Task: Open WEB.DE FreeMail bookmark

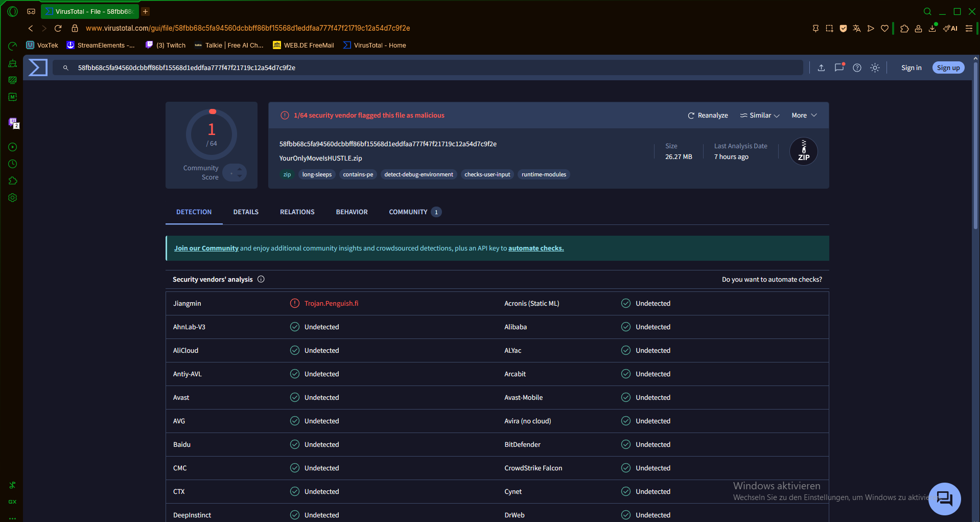Action: click(304, 46)
